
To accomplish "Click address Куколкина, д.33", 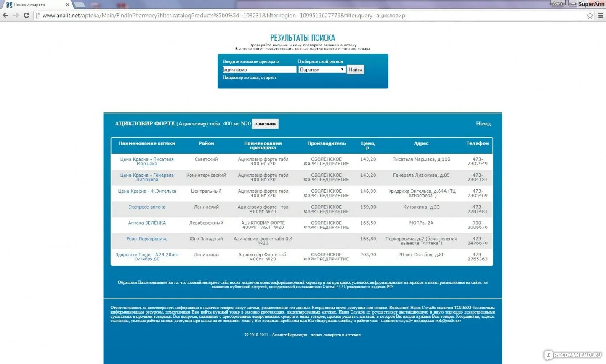I will click(x=421, y=207).
